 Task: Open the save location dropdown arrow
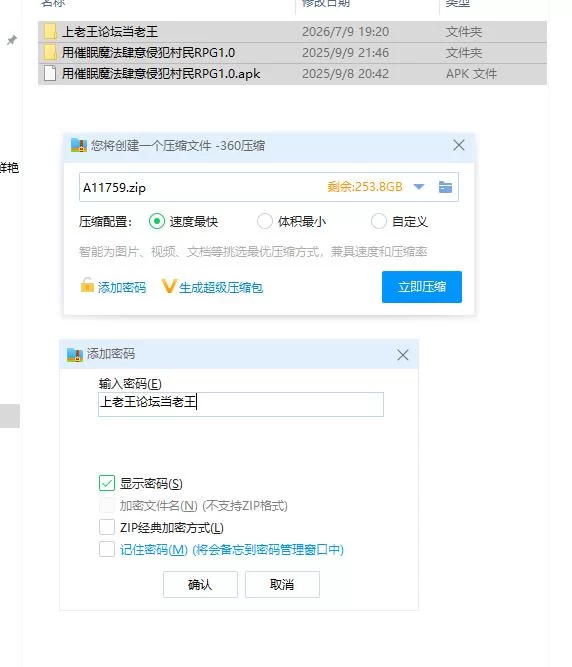(x=419, y=187)
